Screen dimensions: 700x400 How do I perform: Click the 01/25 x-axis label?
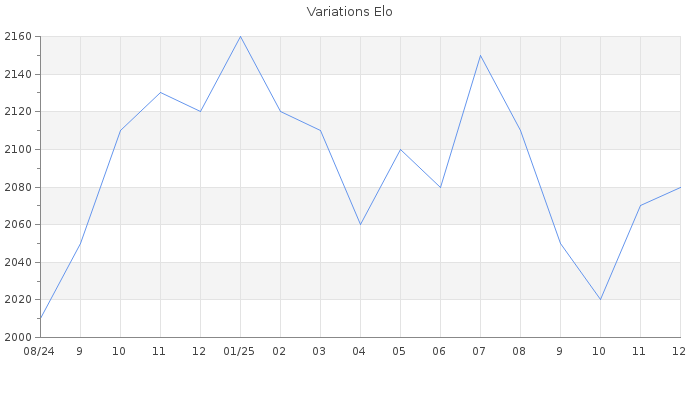pos(240,352)
